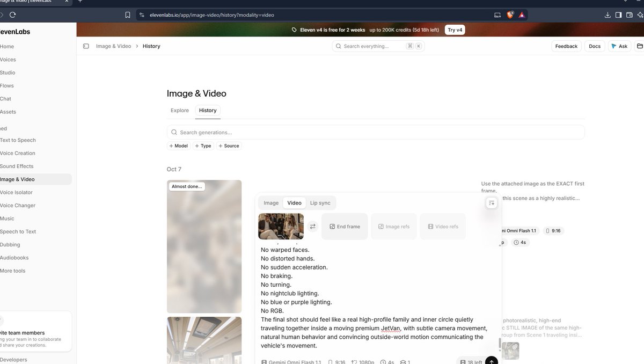
Task: Open the Almost done generation thumbnail
Action: pyautogui.click(x=204, y=246)
